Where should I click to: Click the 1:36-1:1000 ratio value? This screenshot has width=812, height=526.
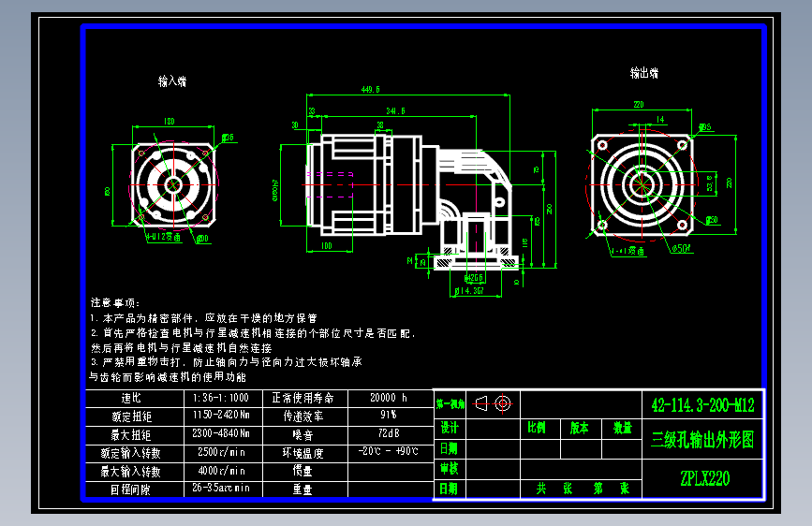221,398
